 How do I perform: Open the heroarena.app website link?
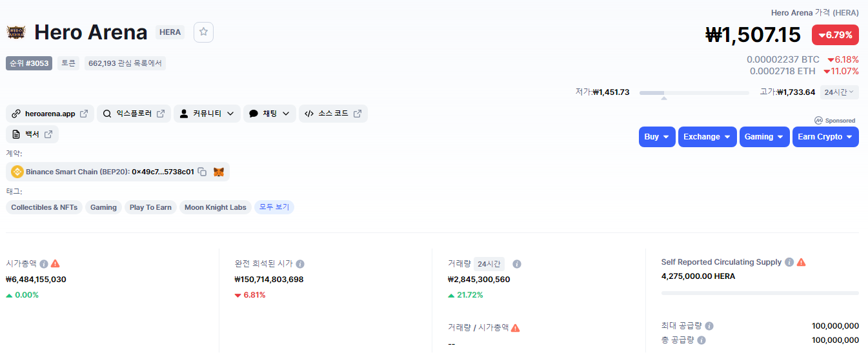[x=50, y=114]
